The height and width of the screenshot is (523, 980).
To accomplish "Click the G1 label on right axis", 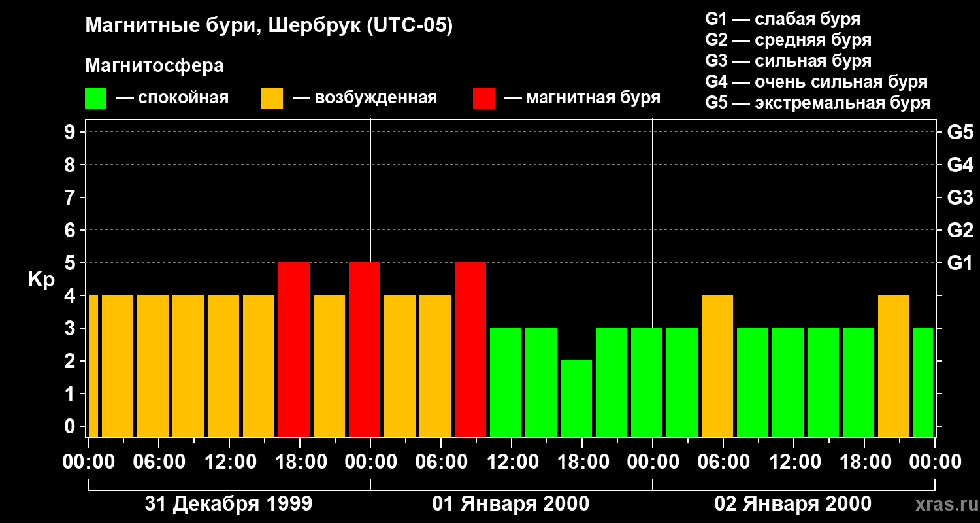I will (960, 263).
